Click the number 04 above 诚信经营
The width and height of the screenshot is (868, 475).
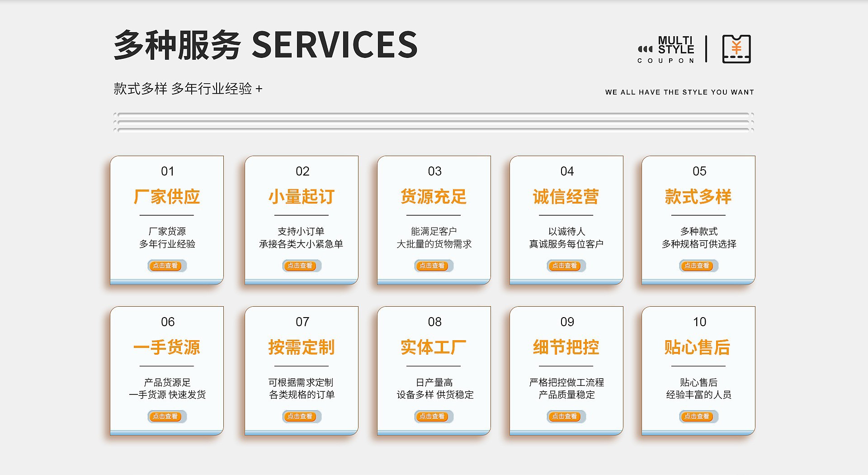567,171
